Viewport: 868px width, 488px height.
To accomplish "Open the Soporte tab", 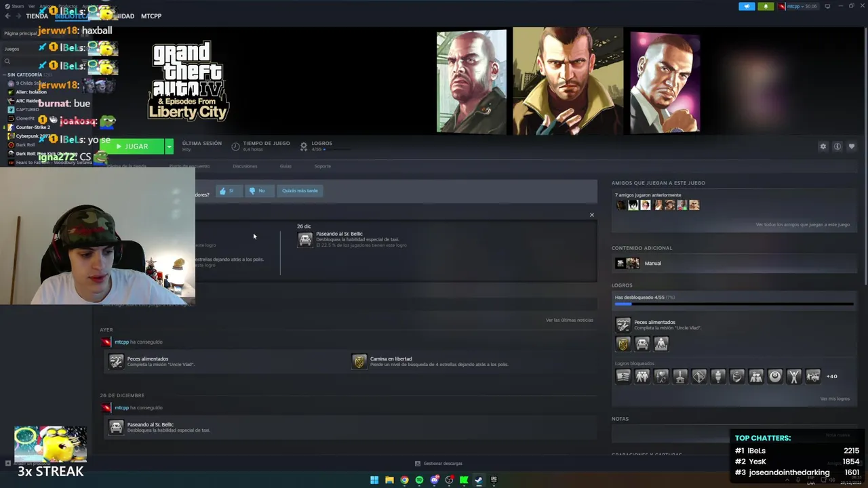I will coord(323,166).
